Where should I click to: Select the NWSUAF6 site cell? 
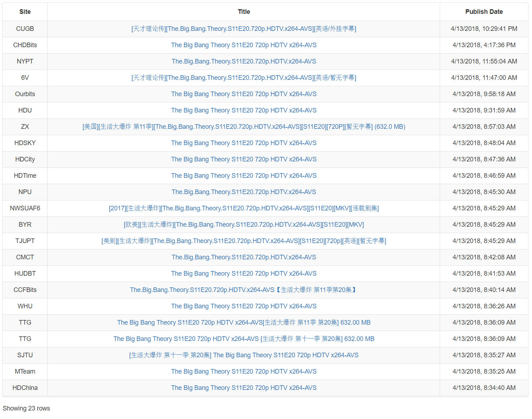[25, 208]
